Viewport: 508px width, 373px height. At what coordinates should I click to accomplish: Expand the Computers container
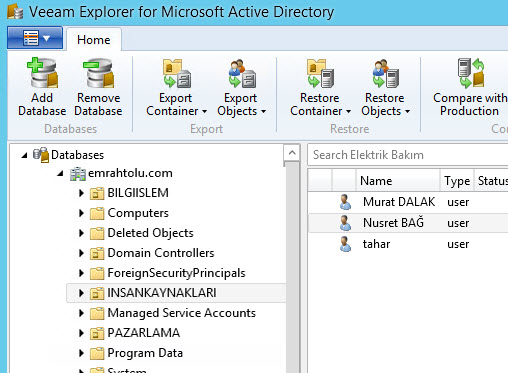[81, 213]
